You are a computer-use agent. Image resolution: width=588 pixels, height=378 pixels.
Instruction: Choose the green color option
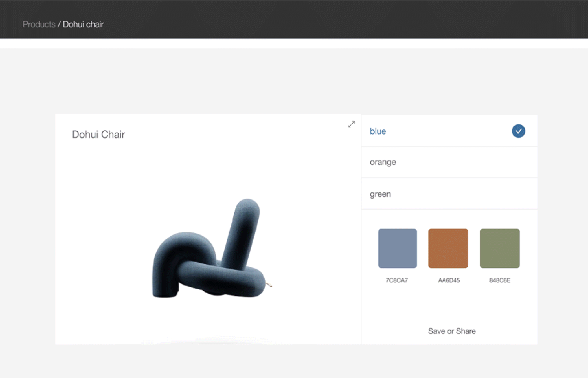pos(449,194)
